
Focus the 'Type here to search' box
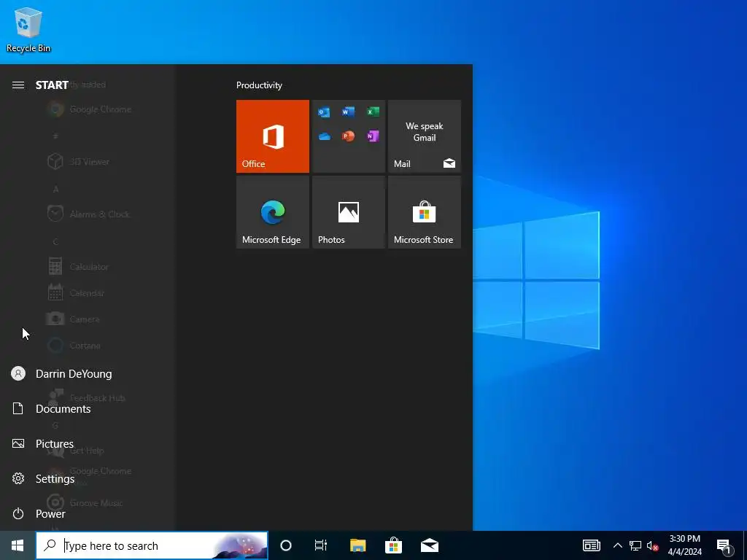pyautogui.click(x=152, y=545)
